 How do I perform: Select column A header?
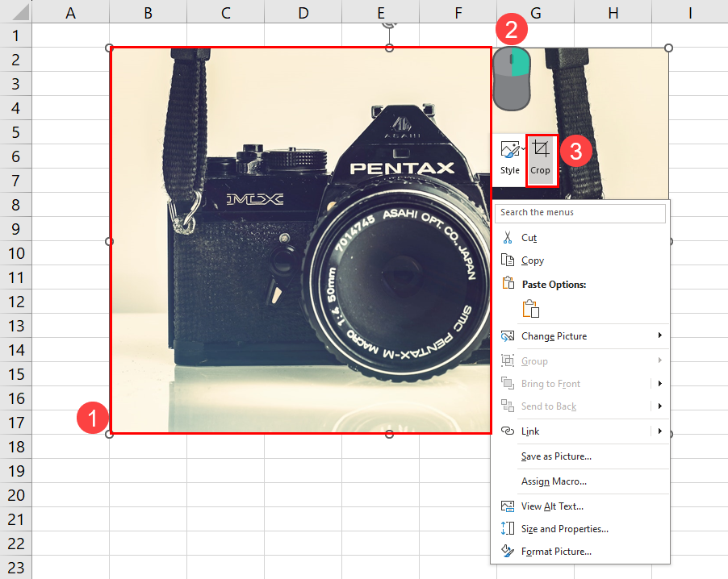(x=70, y=13)
